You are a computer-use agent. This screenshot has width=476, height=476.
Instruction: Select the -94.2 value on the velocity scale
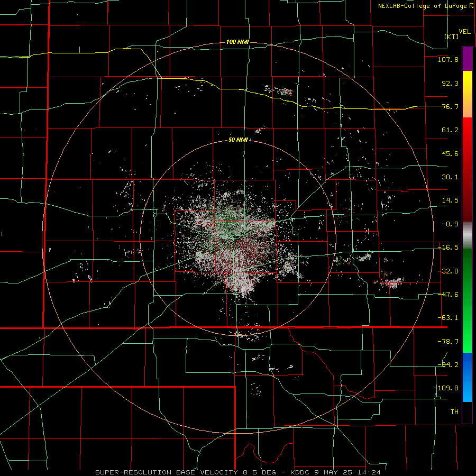pos(448,364)
